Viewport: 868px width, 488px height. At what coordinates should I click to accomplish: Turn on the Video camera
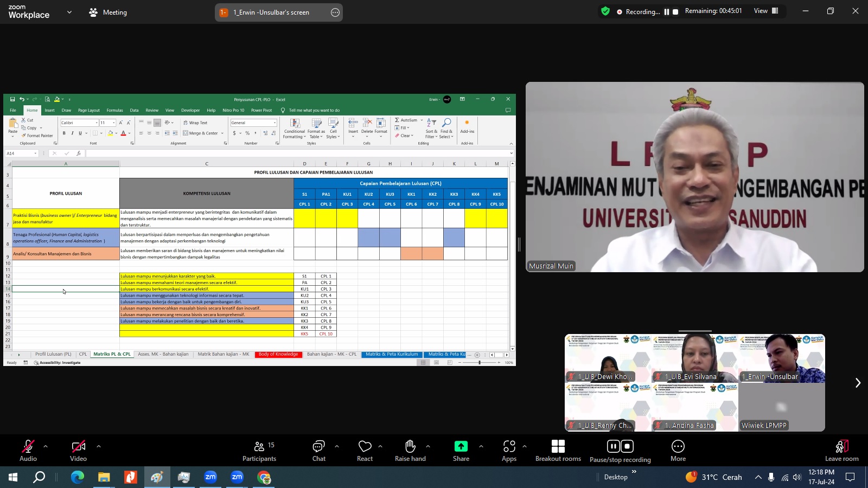click(78, 450)
